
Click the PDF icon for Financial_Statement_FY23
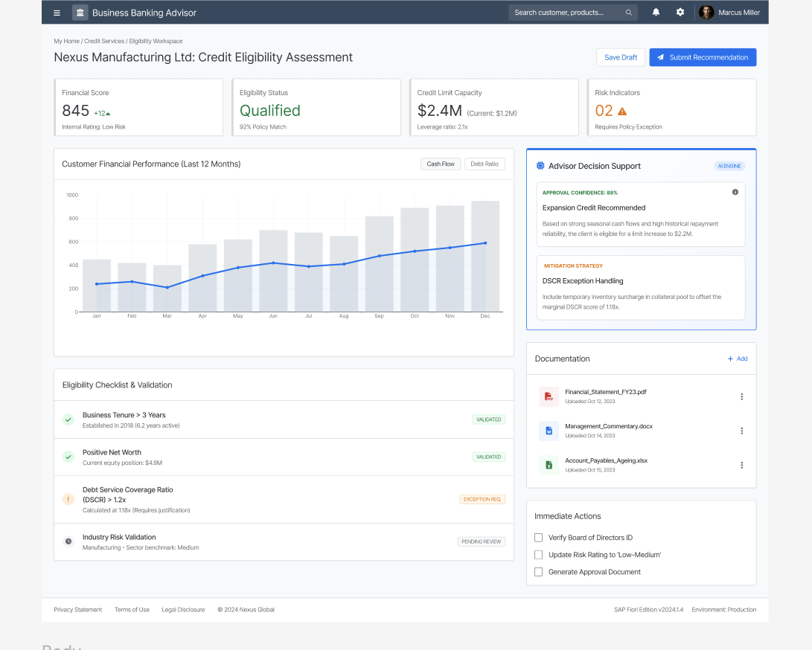point(549,396)
